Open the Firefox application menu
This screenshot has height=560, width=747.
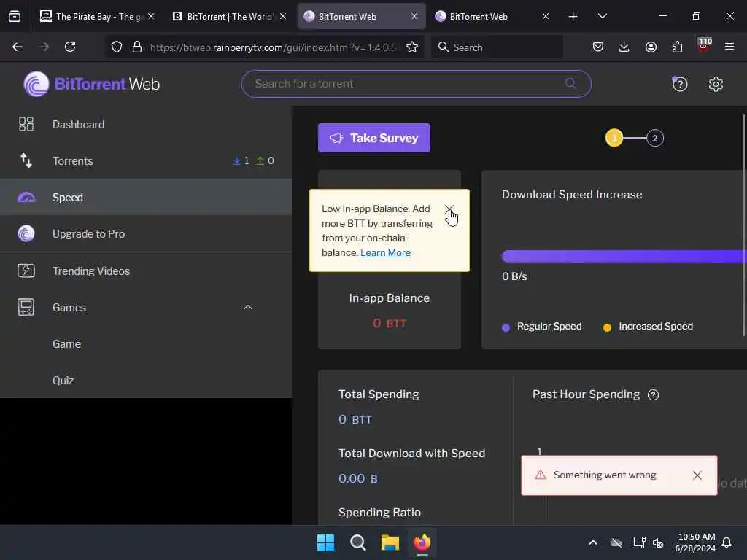click(729, 47)
